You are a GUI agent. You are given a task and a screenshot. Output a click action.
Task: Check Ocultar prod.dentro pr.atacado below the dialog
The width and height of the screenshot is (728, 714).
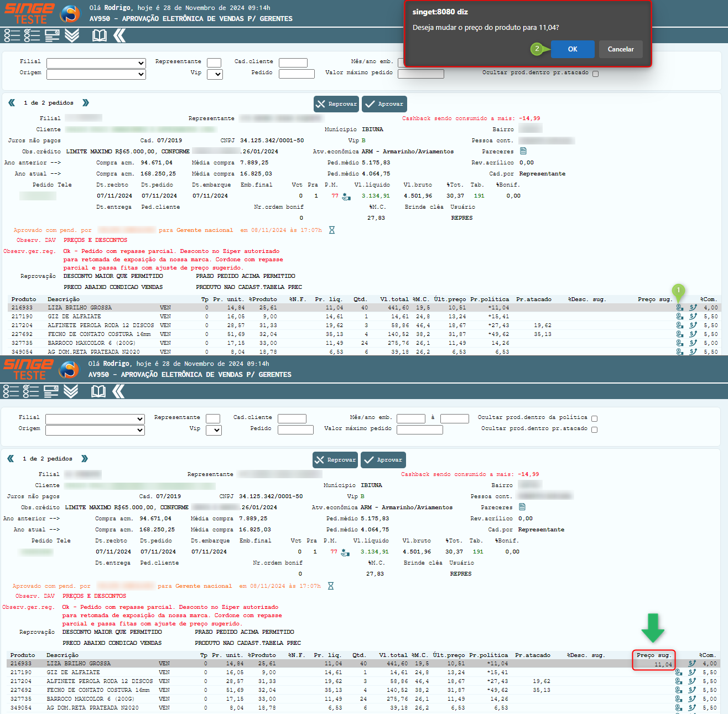click(595, 74)
